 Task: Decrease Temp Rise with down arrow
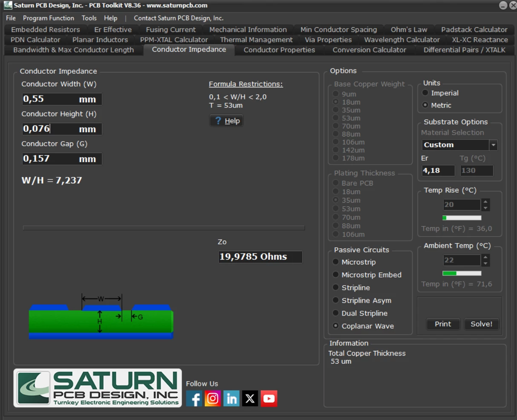tap(485, 208)
